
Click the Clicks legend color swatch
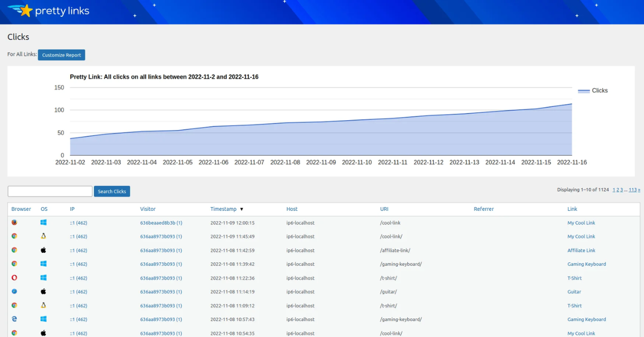583,91
